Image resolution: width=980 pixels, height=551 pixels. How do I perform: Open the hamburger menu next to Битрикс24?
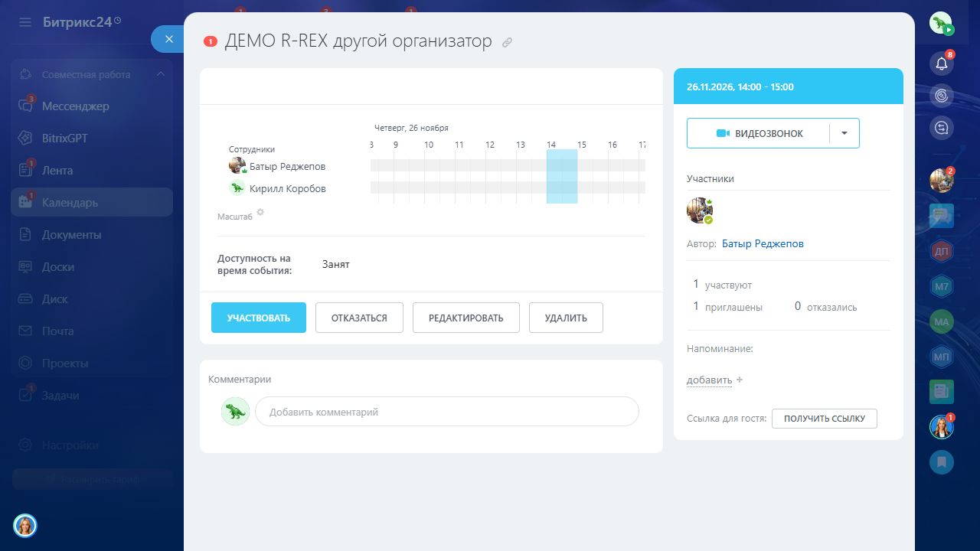pos(25,22)
